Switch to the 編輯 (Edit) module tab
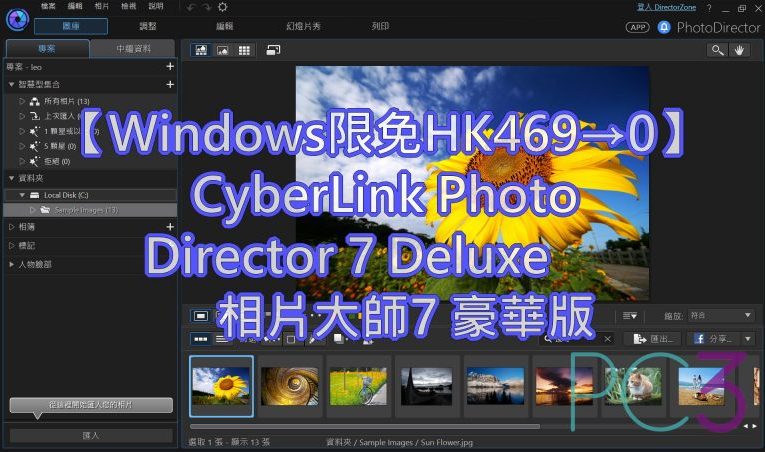This screenshot has width=765, height=452. (x=225, y=26)
